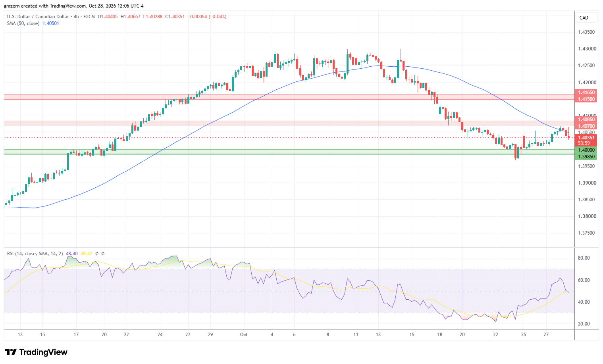Select the open value O1.40405
603x364 pixels.
(x=108, y=17)
